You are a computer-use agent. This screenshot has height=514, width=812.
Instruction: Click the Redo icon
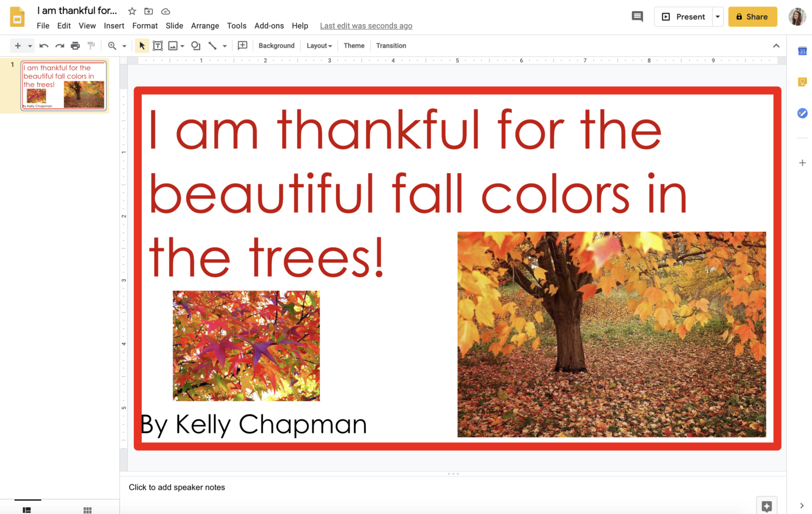(x=60, y=45)
